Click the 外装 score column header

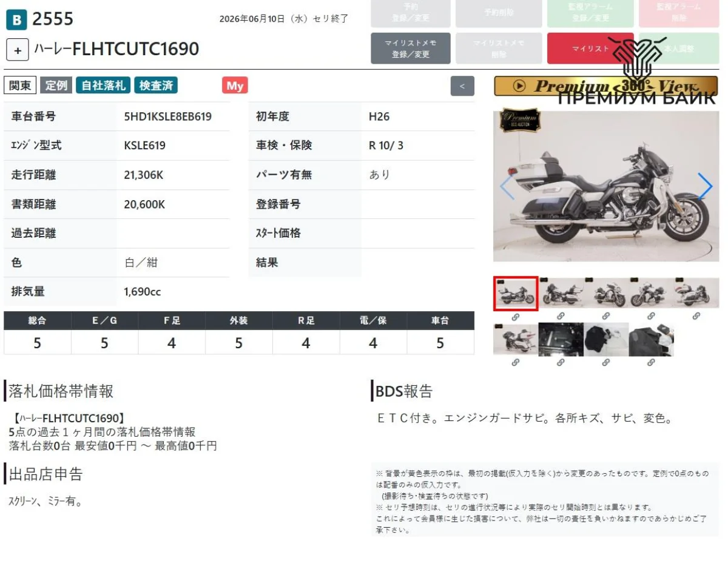click(x=238, y=320)
